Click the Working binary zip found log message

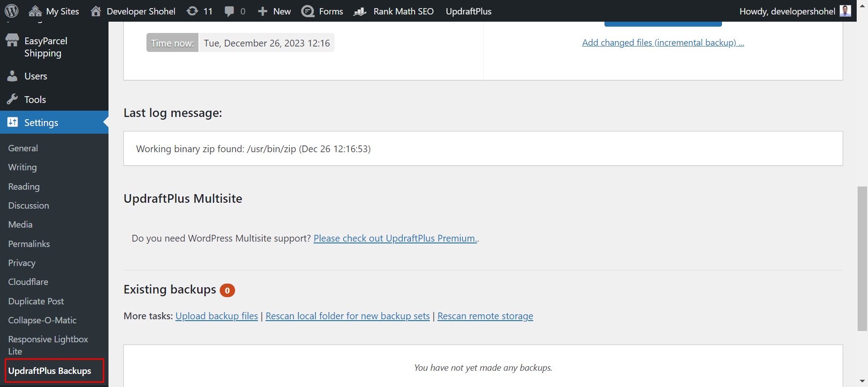[x=253, y=149]
